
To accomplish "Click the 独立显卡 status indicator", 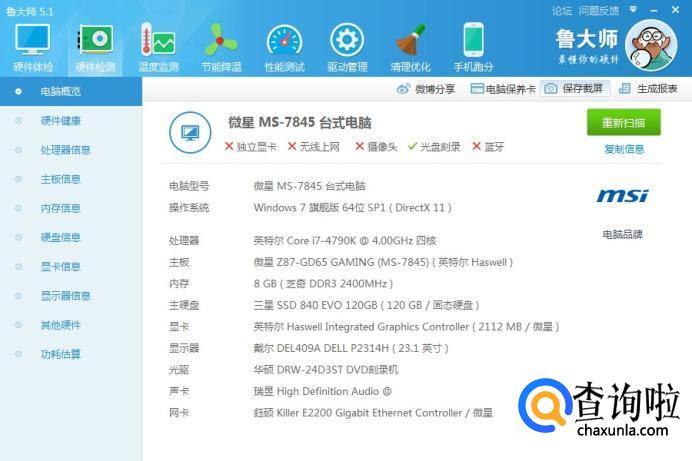I will (x=251, y=146).
